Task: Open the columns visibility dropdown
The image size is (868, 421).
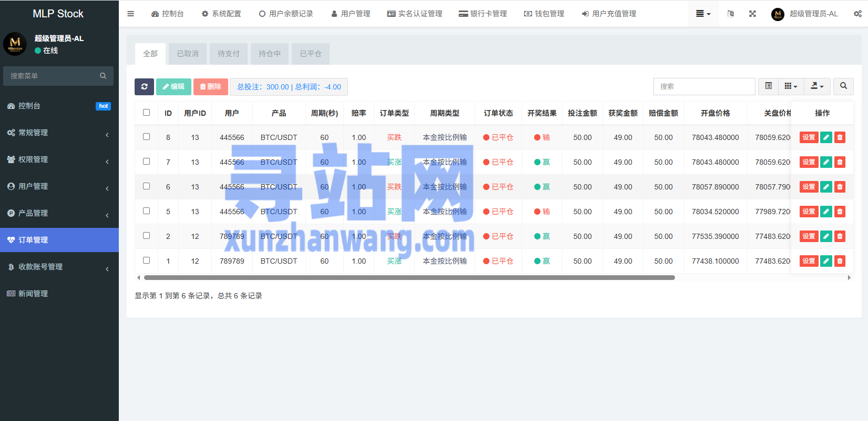Action: (x=791, y=86)
